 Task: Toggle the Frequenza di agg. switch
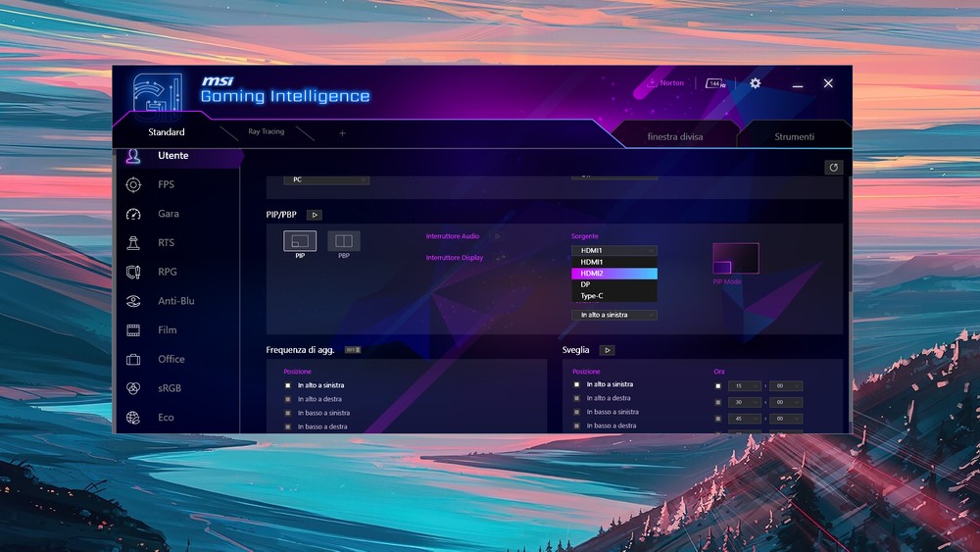[353, 350]
